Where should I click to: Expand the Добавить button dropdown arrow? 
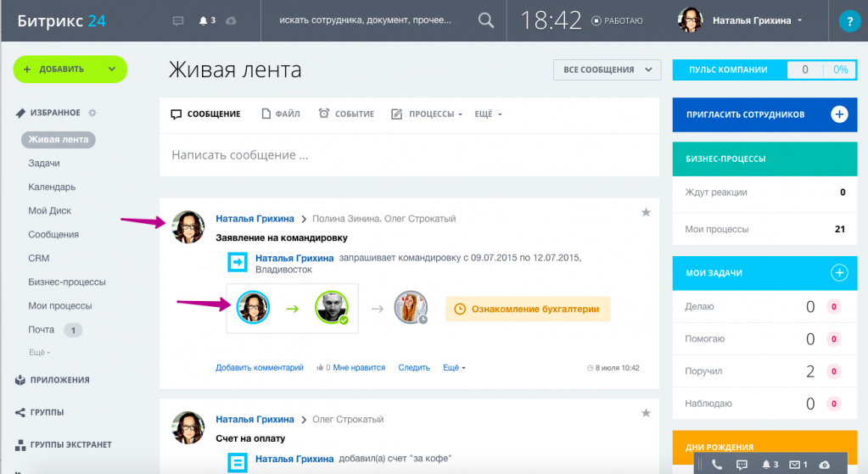point(112,70)
